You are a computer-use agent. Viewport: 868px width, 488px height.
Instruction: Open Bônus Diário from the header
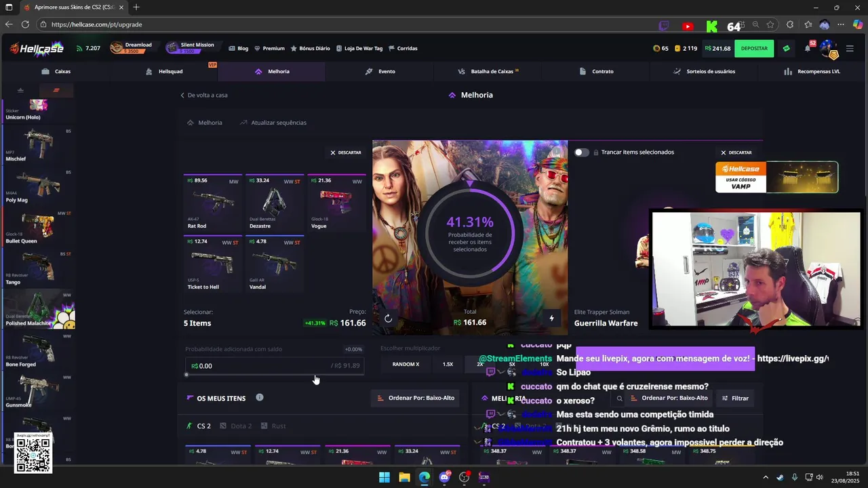click(311, 49)
